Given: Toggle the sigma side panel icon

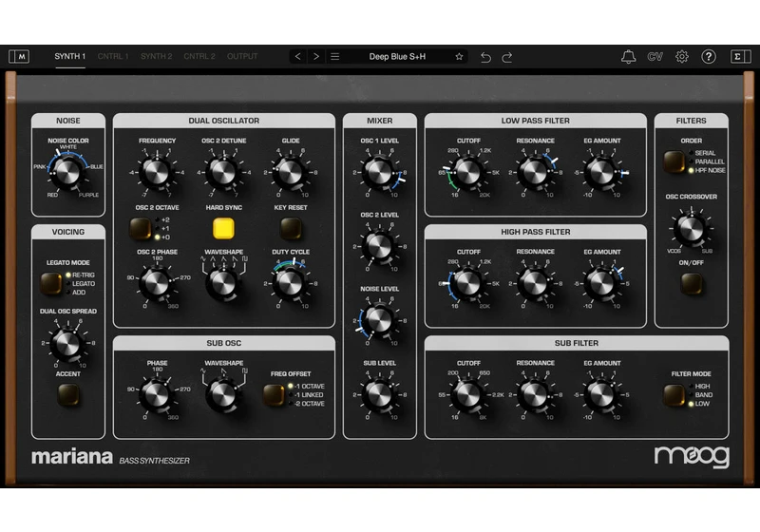Looking at the screenshot, I should (740, 57).
